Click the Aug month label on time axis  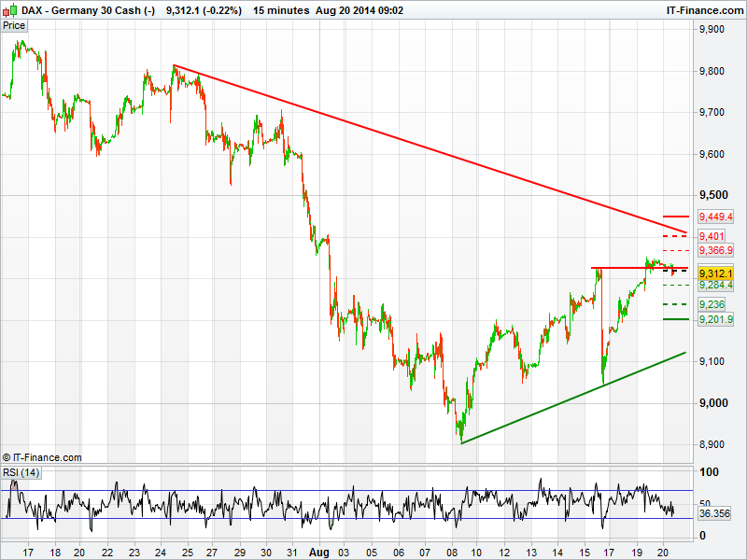318,553
